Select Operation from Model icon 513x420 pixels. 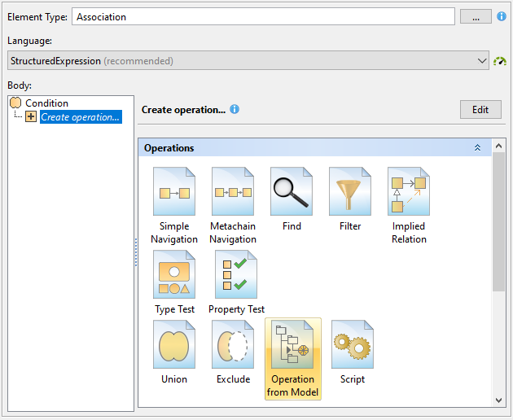(x=292, y=345)
